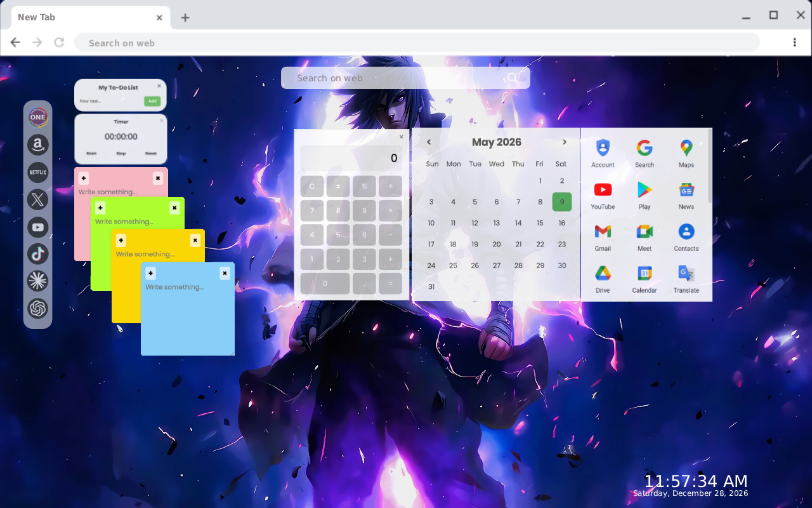Open Google Drive from the apps panel
Image resolution: width=812 pixels, height=508 pixels.
603,279
